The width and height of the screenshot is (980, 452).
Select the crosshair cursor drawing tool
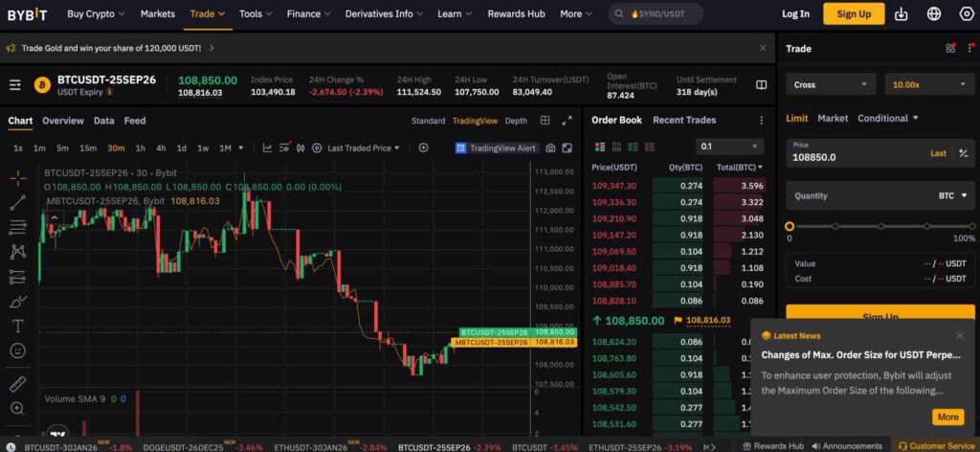tap(18, 178)
